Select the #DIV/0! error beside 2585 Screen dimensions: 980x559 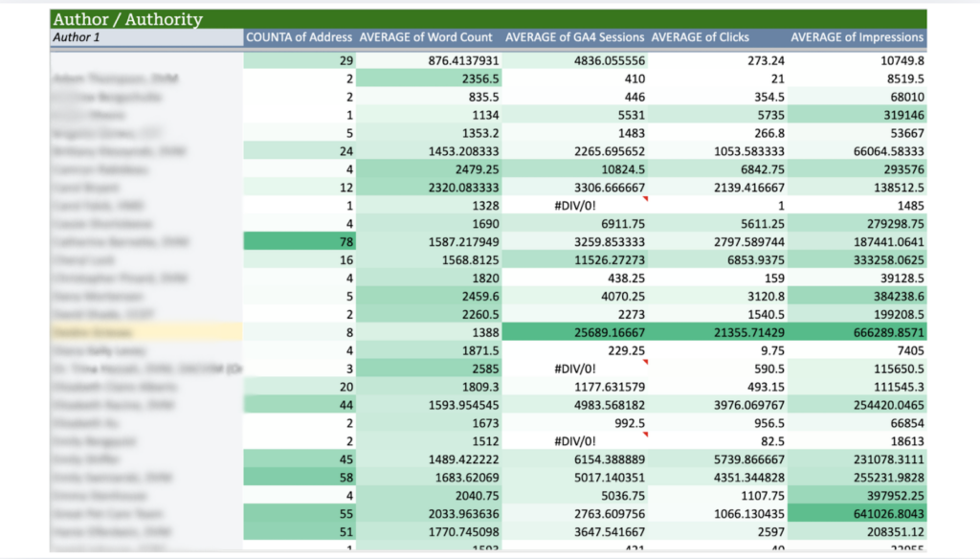pos(574,369)
